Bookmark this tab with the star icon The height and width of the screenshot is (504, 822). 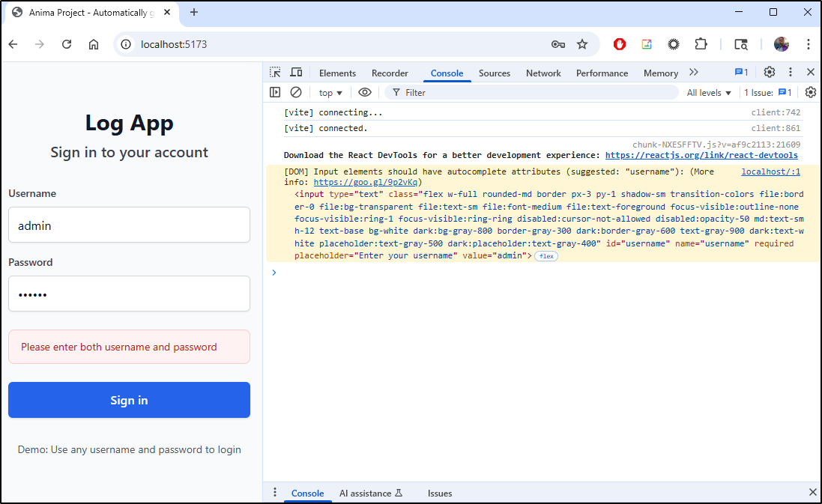click(582, 44)
